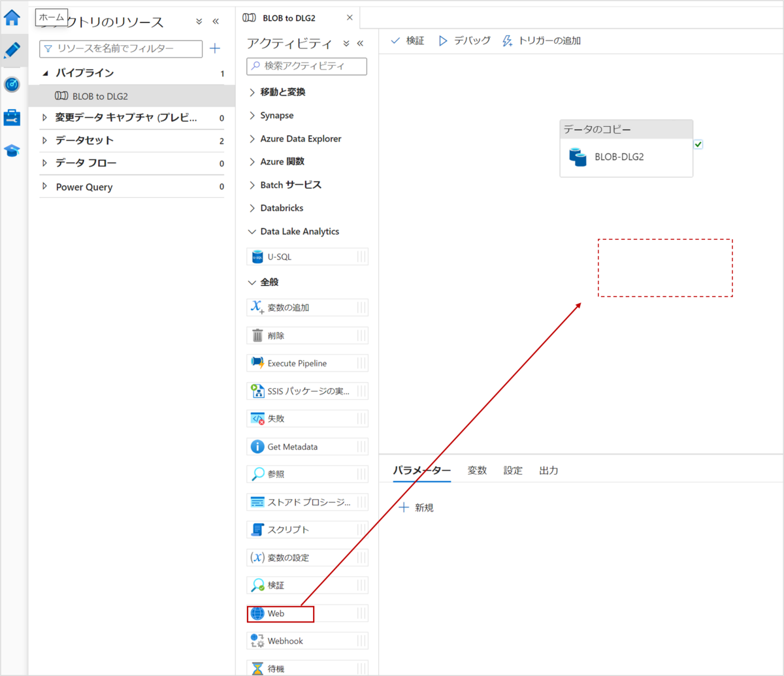Select the 検証 activity in list
Screen dimensions: 784x676
(x=307, y=585)
